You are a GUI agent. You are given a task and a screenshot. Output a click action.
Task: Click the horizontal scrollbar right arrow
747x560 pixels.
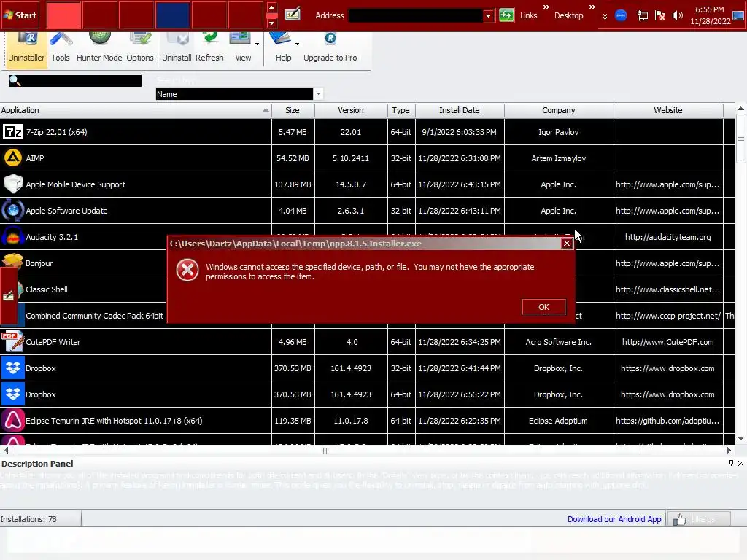tap(729, 450)
